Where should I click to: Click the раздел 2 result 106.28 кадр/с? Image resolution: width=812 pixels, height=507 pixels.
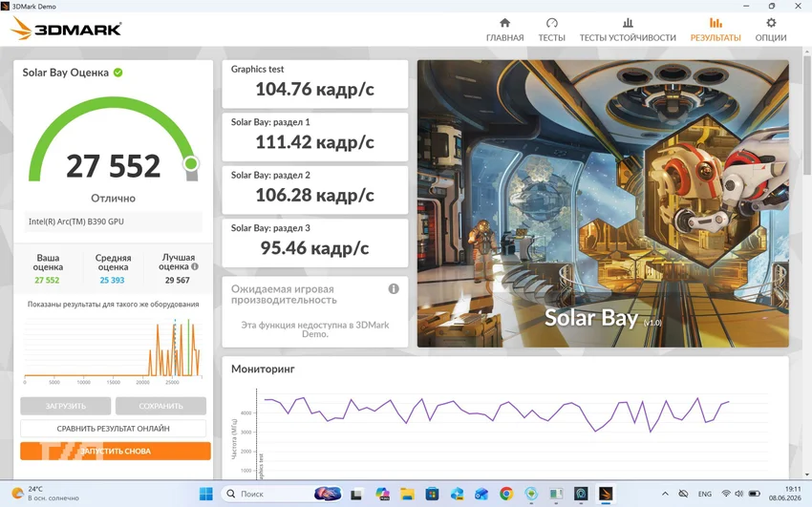pos(315,195)
